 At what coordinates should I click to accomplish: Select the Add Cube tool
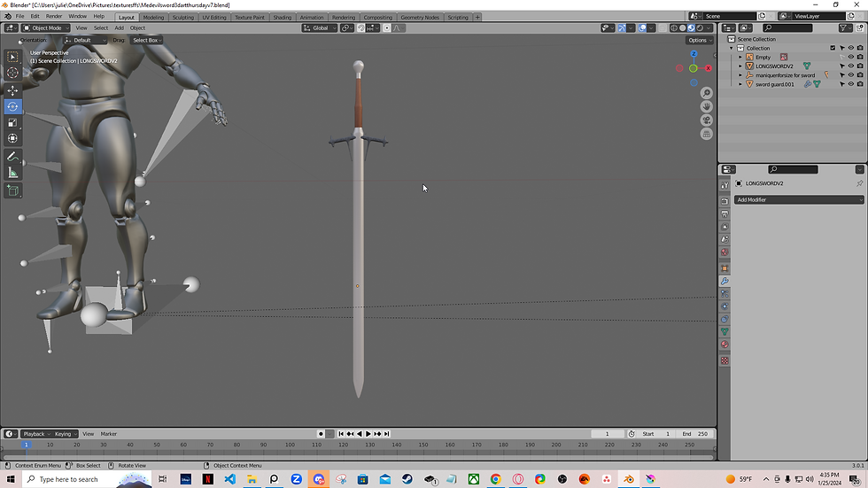click(x=12, y=191)
